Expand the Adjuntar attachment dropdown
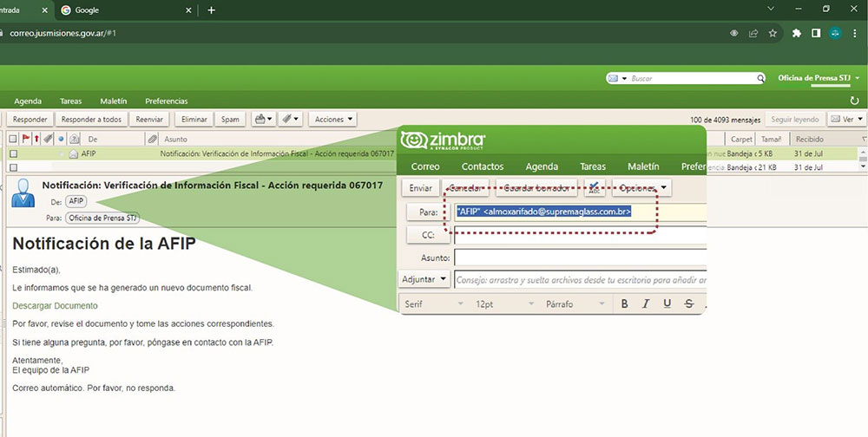The height and width of the screenshot is (437, 868). pos(424,279)
